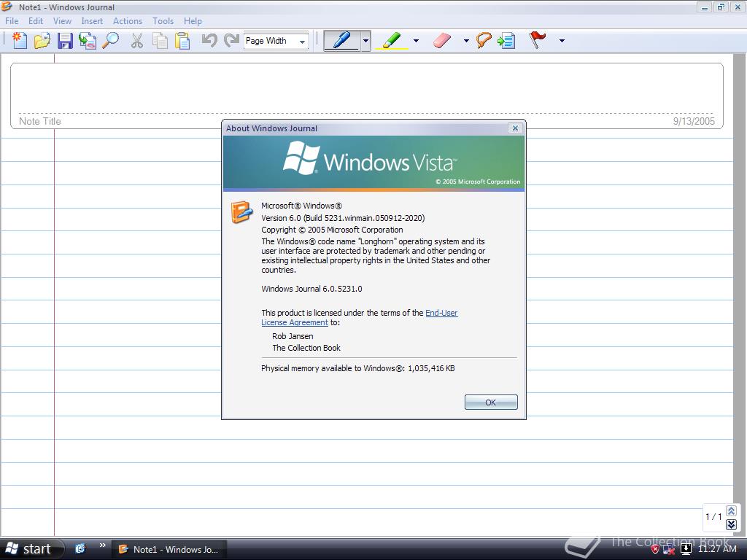Select Note1 - Windows Journal taskbar button
The width and height of the screenshot is (747, 560).
[169, 549]
